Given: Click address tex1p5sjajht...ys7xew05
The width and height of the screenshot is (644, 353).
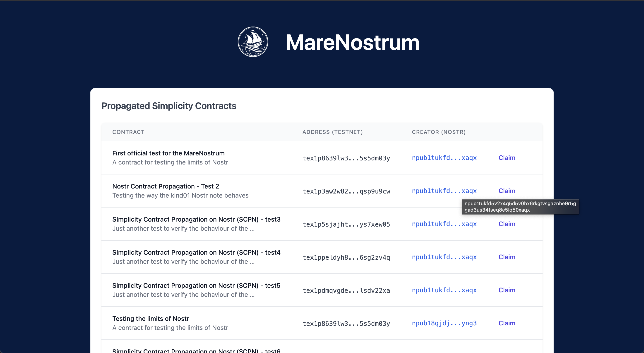Looking at the screenshot, I should pos(346,224).
